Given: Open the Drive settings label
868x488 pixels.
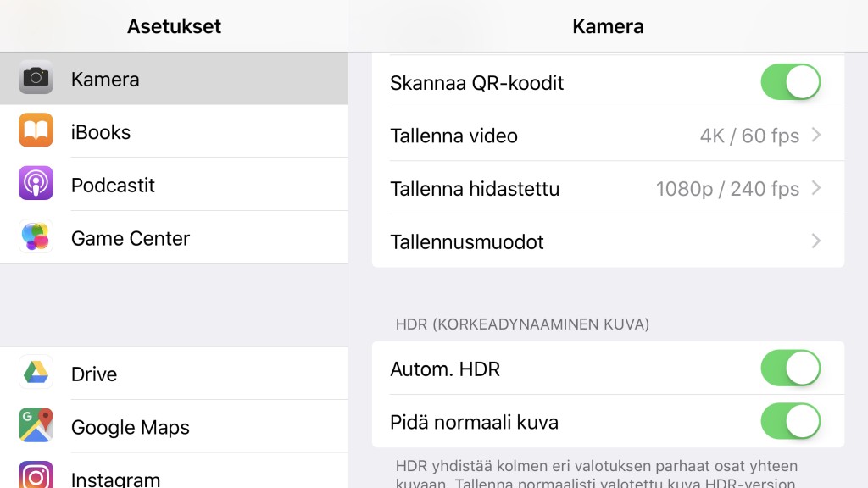Looking at the screenshot, I should click(x=94, y=374).
